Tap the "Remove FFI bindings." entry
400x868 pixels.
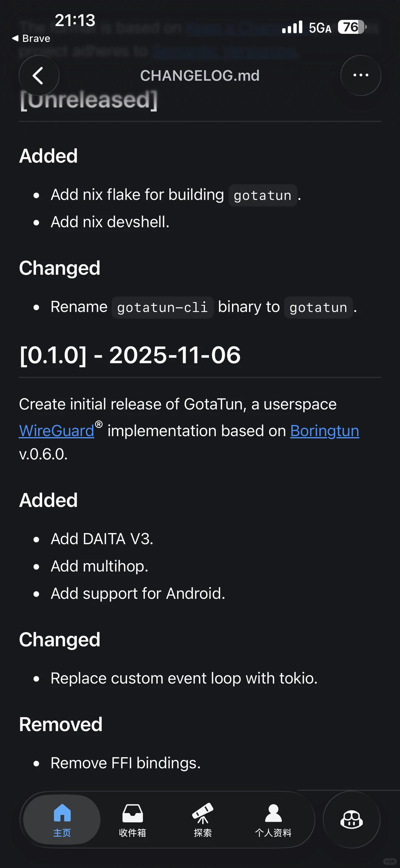click(126, 763)
